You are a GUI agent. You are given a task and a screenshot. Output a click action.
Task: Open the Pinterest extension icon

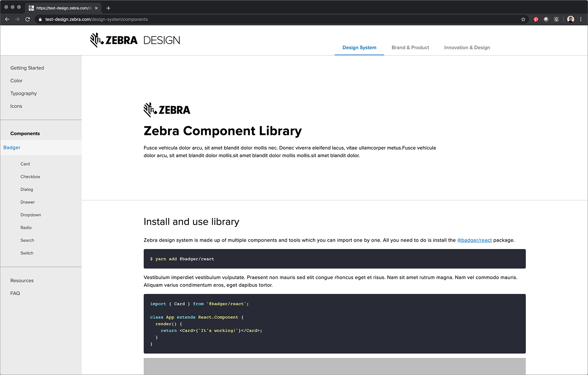pos(536,19)
